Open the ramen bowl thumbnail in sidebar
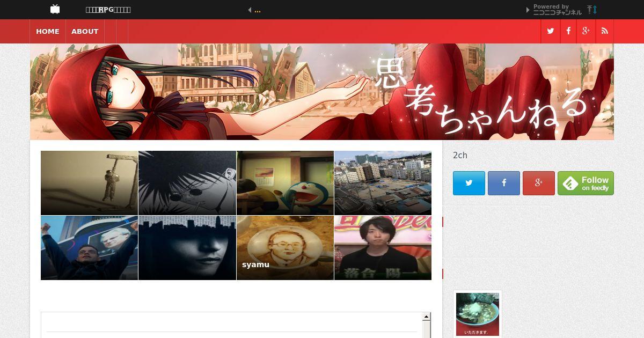Image resolution: width=644 pixels, height=338 pixels. click(478, 314)
